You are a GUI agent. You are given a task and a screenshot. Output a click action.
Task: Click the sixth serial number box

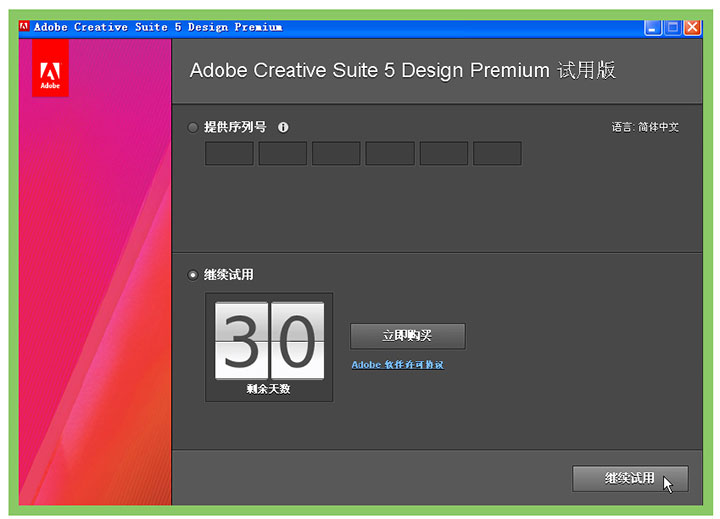pyautogui.click(x=497, y=153)
